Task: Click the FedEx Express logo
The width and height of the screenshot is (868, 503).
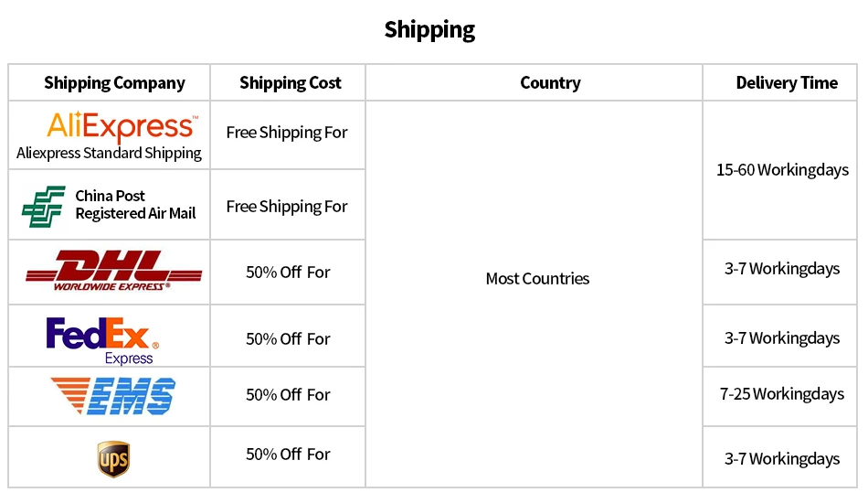Action: pos(102,338)
